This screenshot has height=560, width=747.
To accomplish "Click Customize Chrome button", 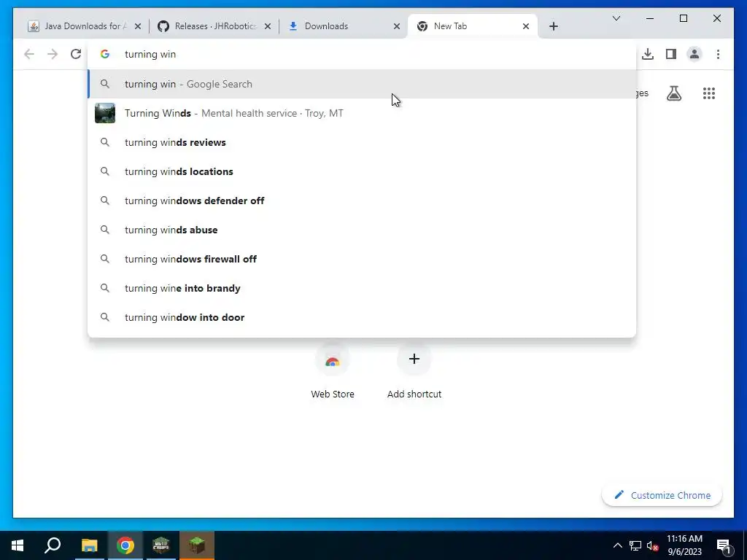I will 662,495.
